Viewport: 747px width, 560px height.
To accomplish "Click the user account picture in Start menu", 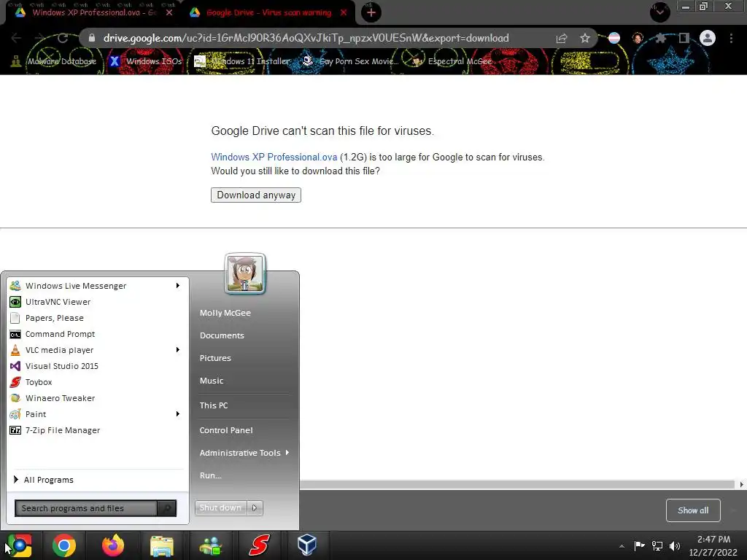I will (245, 273).
